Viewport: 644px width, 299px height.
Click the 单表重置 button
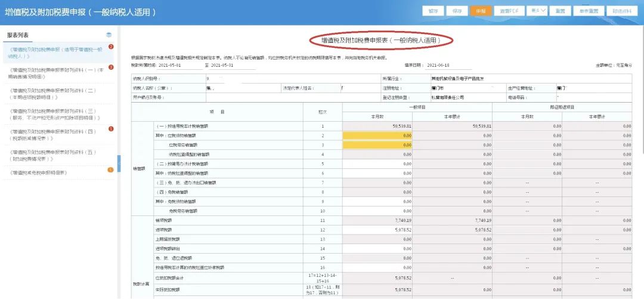[588, 11]
